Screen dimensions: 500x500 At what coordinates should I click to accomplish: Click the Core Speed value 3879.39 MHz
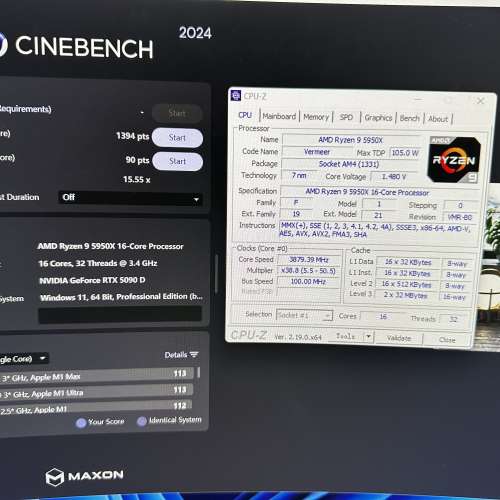[309, 260]
